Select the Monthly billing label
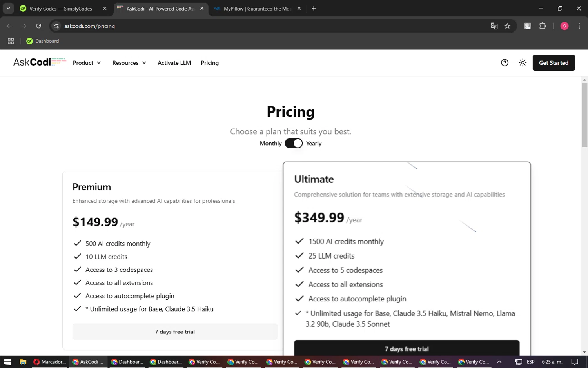 270,143
